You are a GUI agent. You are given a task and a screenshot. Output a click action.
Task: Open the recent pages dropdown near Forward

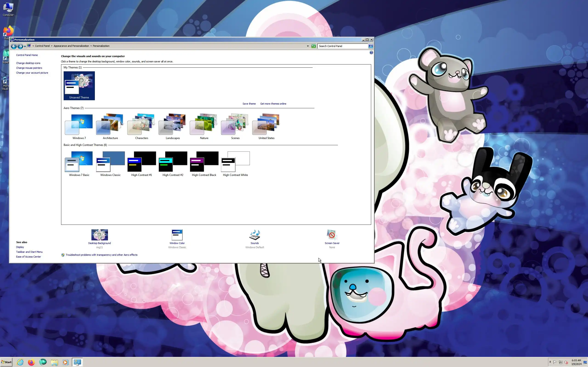click(x=25, y=46)
